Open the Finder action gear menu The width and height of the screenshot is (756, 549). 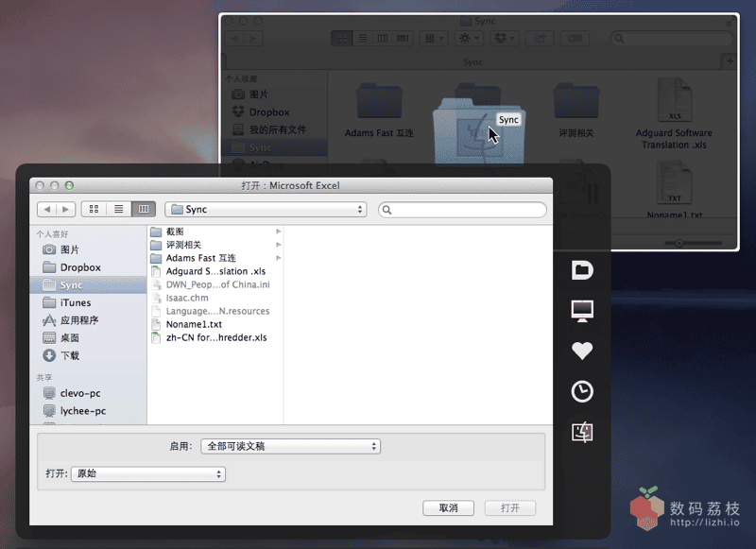tap(469, 38)
